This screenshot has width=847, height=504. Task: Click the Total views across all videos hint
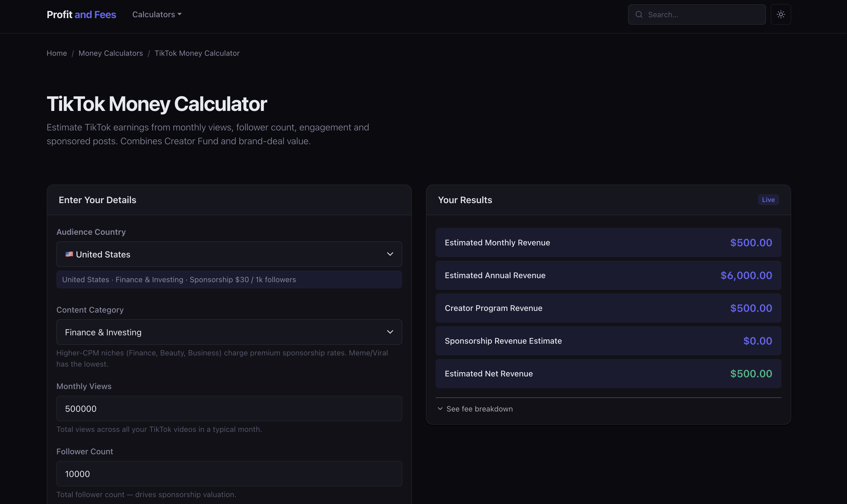pyautogui.click(x=159, y=429)
